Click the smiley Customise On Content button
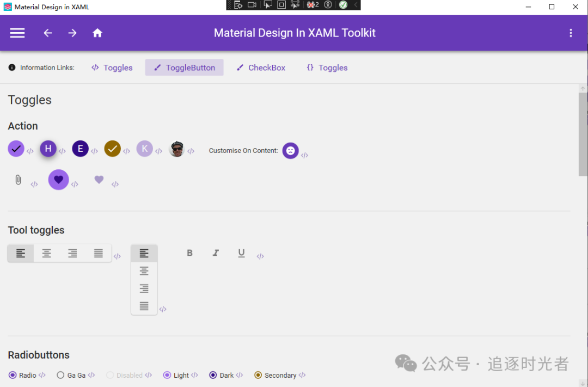588x387 pixels. coord(290,151)
